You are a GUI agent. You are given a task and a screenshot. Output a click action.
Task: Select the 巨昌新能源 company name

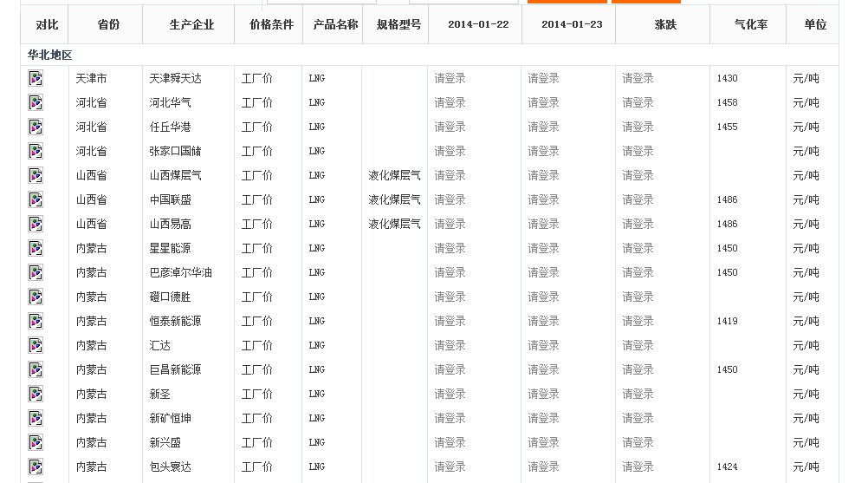click(x=176, y=370)
